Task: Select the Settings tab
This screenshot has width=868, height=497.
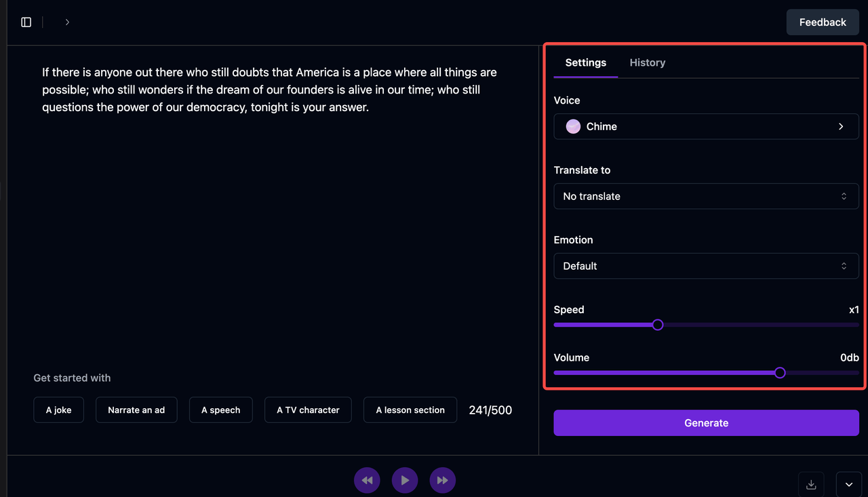Action: (585, 62)
